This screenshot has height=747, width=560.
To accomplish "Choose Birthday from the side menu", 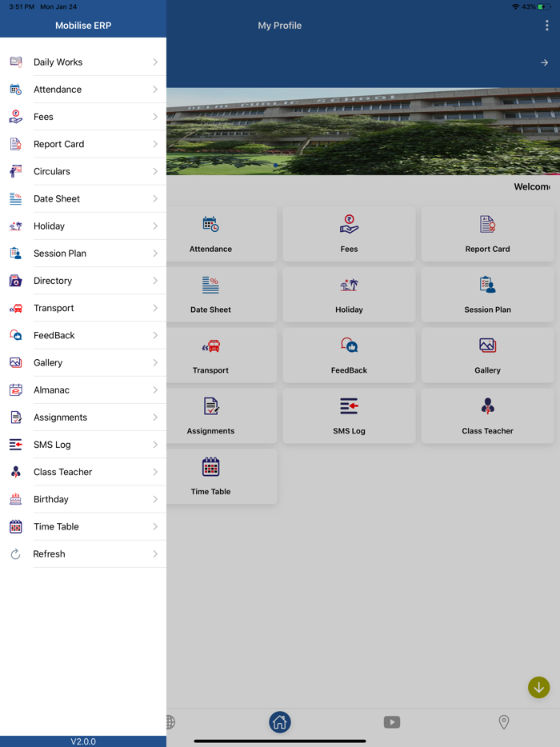I will 83,499.
